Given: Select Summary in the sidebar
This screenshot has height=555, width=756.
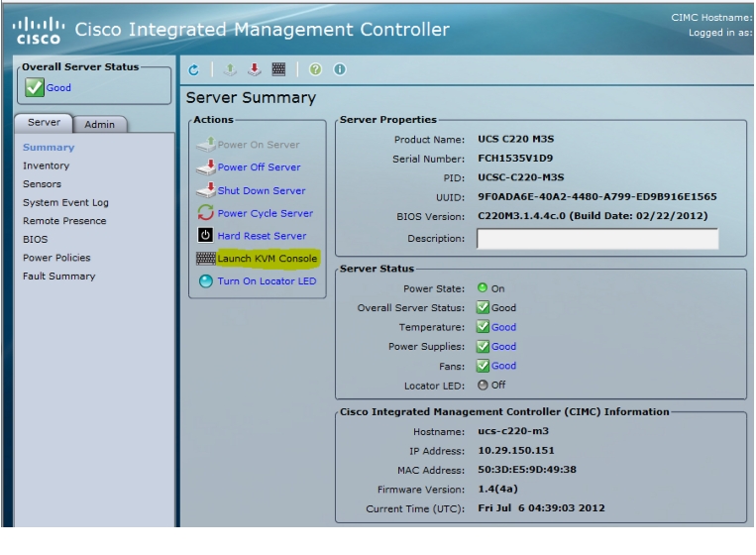Looking at the screenshot, I should pyautogui.click(x=49, y=147).
